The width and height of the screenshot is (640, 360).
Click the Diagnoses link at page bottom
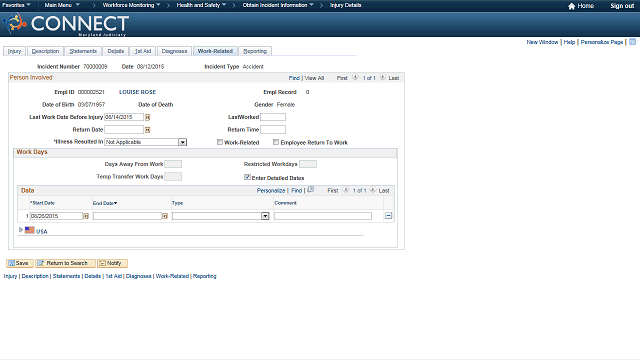coord(138,276)
